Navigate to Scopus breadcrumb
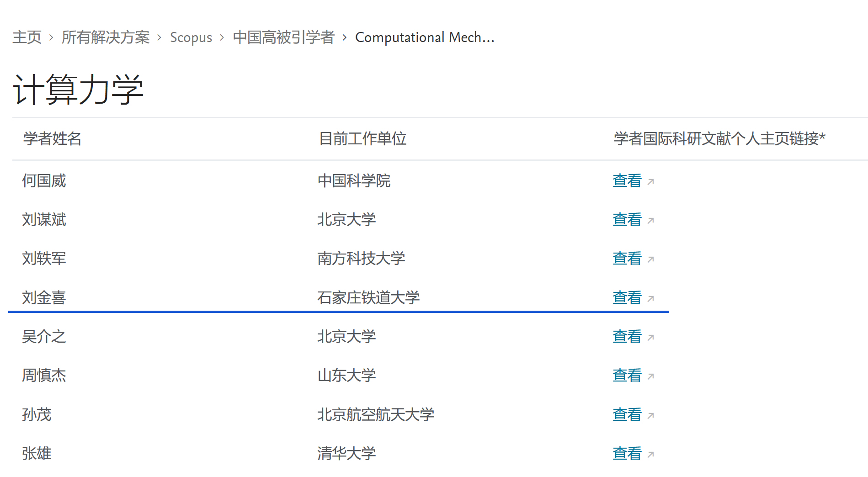The image size is (868, 477). click(191, 37)
